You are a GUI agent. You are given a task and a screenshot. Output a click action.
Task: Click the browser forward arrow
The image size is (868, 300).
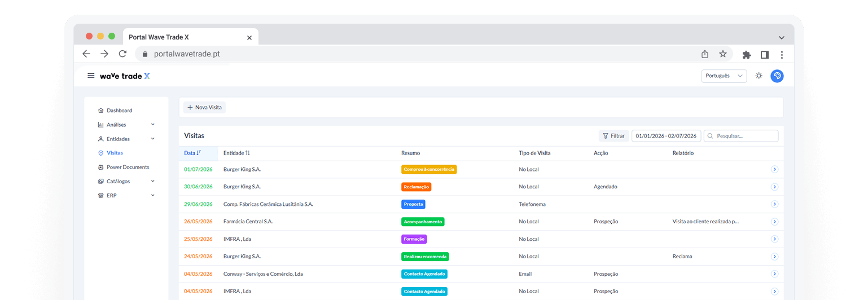(104, 54)
